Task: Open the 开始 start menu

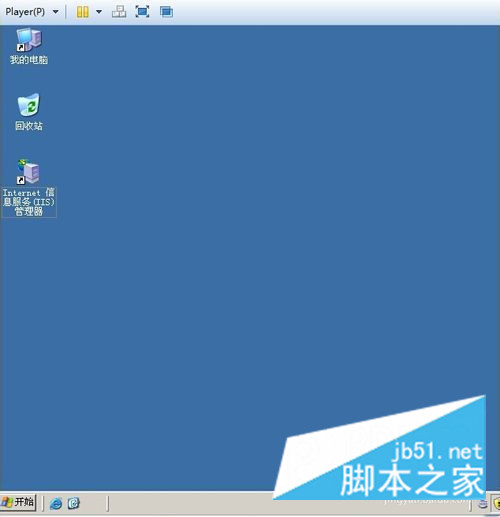Action: tap(18, 502)
